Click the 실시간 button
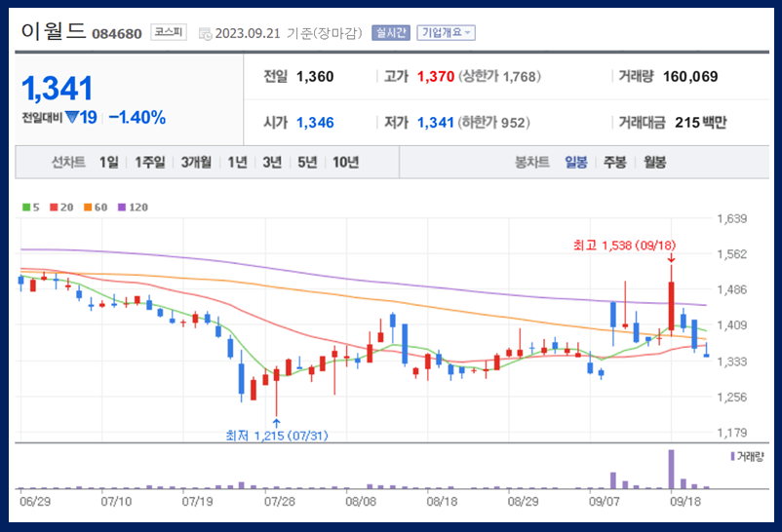Image resolution: width=782 pixels, height=532 pixels. coord(390,33)
